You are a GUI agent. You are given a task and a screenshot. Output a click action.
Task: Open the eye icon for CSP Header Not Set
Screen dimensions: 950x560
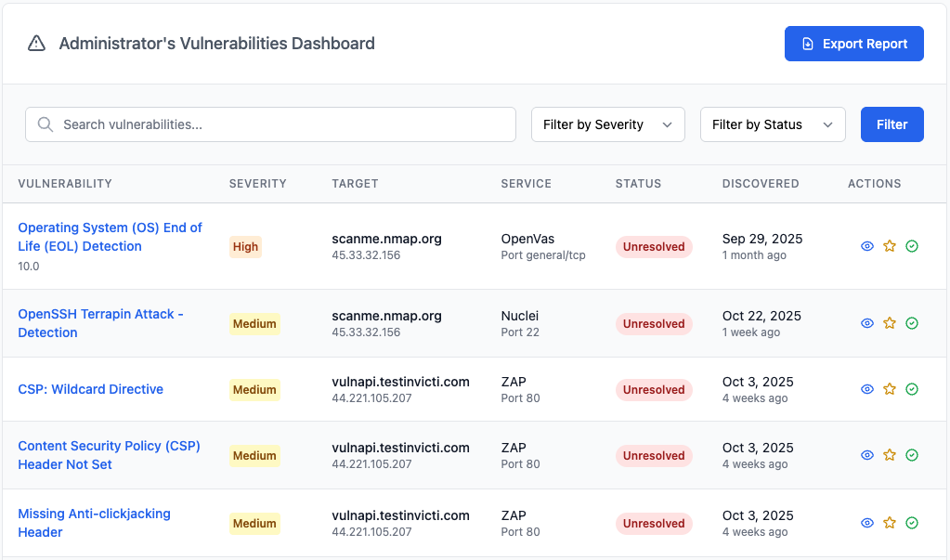(x=866, y=455)
